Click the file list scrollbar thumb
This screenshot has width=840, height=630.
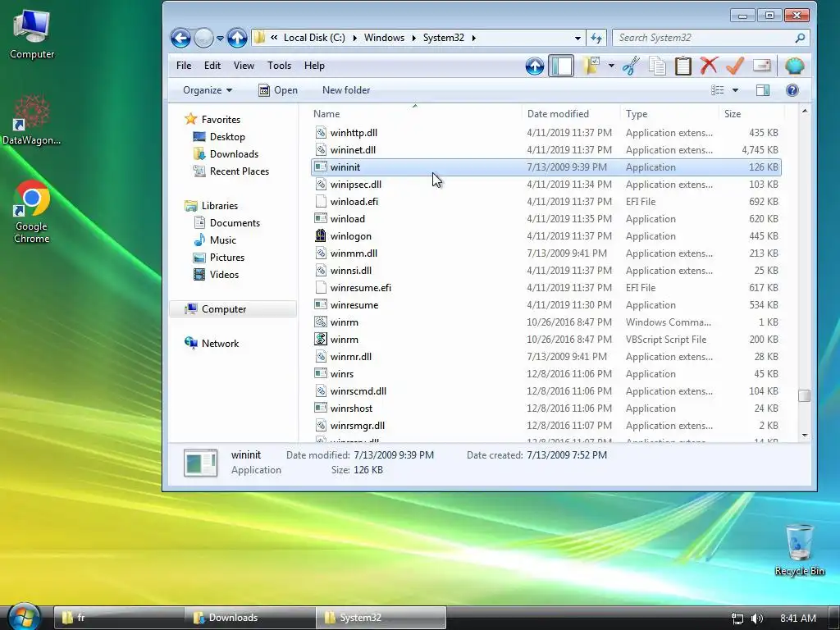[804, 395]
